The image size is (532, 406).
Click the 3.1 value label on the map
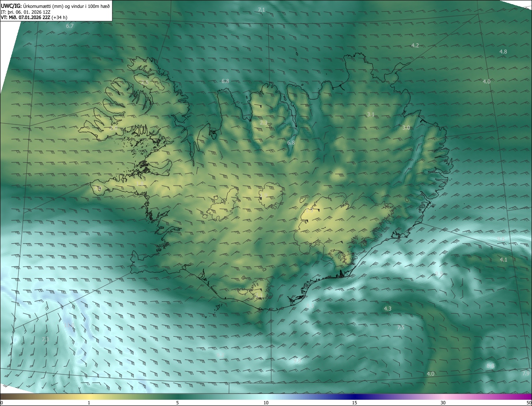pos(371,115)
